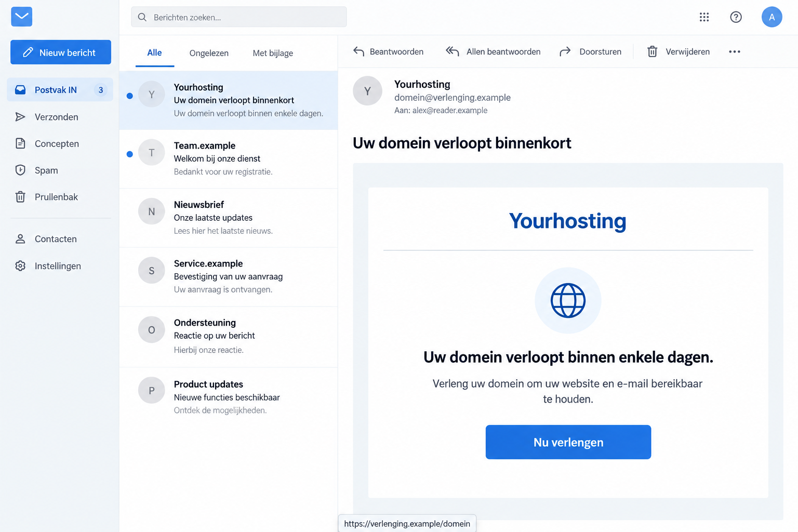
Task: Toggle unread dot on Team.example message
Action: click(x=130, y=154)
